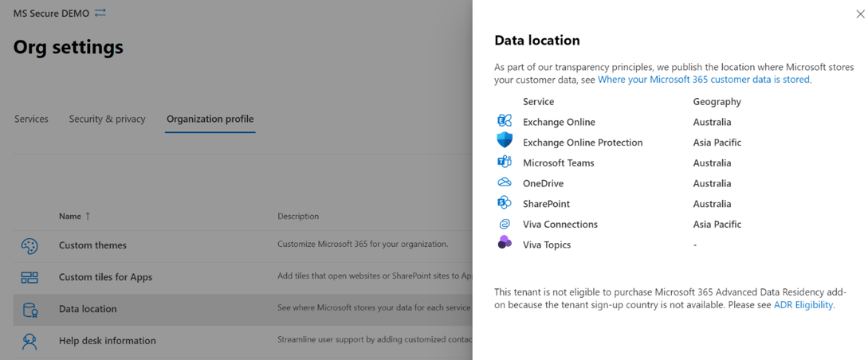The image size is (868, 360).
Task: Click the OneDrive service name
Action: tap(543, 184)
